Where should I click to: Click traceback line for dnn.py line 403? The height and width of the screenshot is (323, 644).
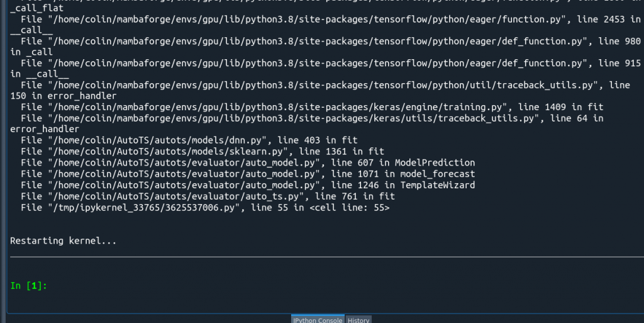pos(189,140)
